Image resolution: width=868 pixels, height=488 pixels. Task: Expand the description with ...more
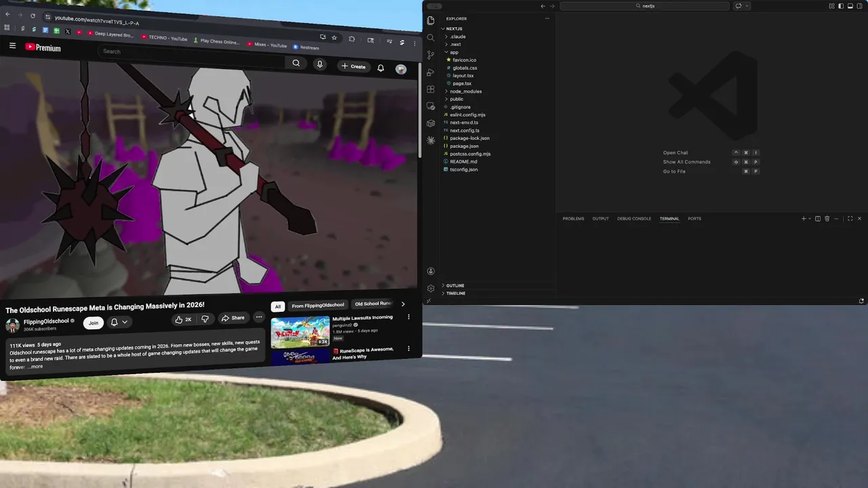click(x=35, y=367)
